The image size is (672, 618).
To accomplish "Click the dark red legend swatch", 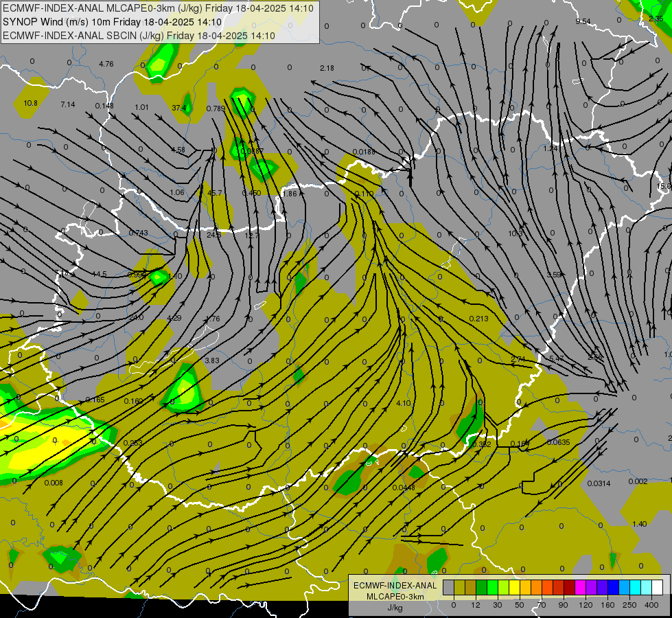I will pyautogui.click(x=569, y=587).
